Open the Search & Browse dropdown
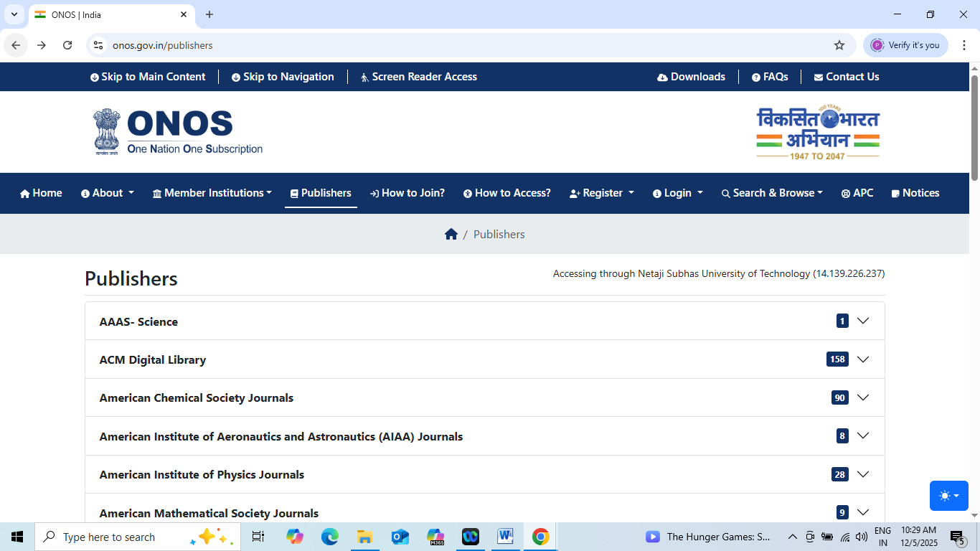Screen dimensions: 980x551 point(772,193)
